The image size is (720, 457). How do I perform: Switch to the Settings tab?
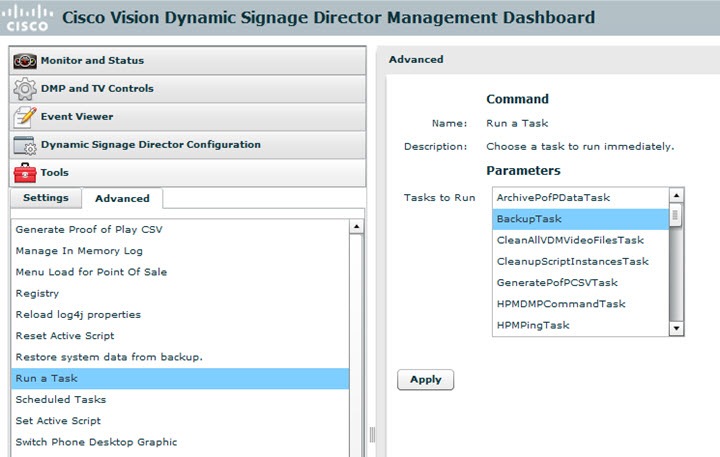[x=46, y=198]
